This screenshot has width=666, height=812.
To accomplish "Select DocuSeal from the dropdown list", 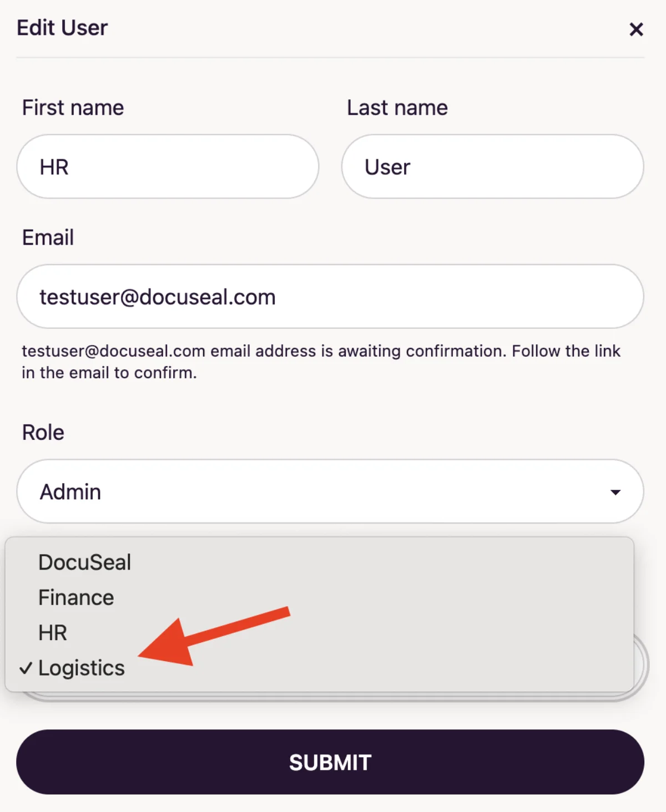I will [x=85, y=562].
